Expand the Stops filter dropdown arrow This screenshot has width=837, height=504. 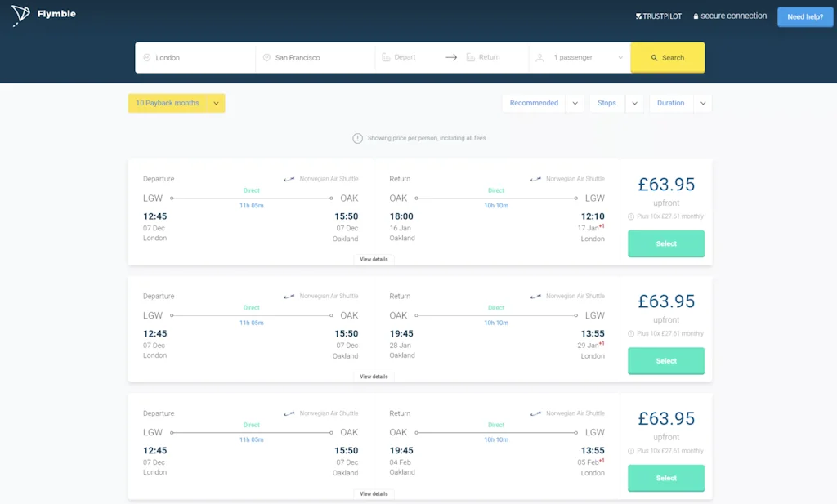click(635, 104)
